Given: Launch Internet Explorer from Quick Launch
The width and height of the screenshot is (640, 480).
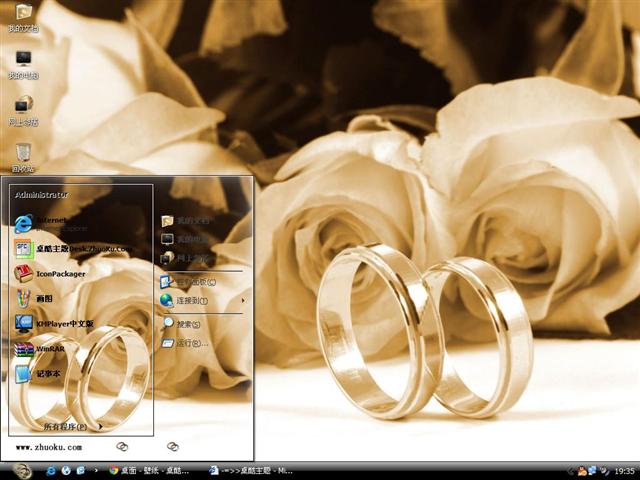Looking at the screenshot, I should [x=51, y=471].
